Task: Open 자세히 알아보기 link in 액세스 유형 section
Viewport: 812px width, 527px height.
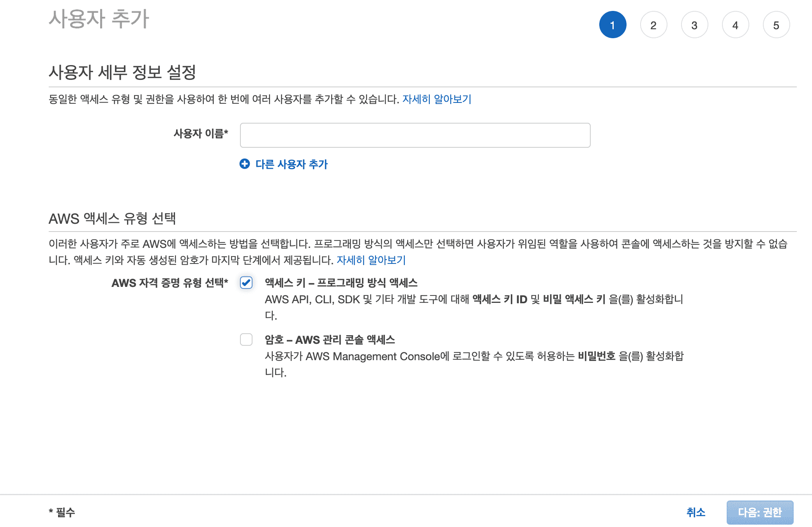Action: (371, 260)
